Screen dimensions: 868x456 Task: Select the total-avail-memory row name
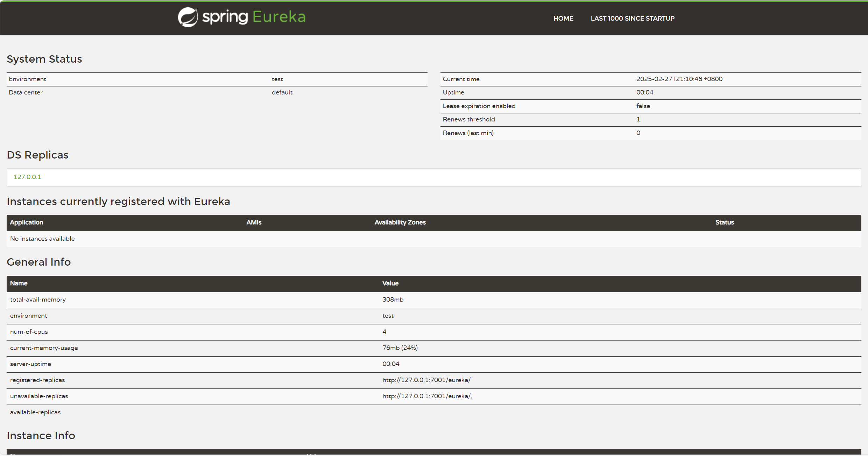pos(38,300)
